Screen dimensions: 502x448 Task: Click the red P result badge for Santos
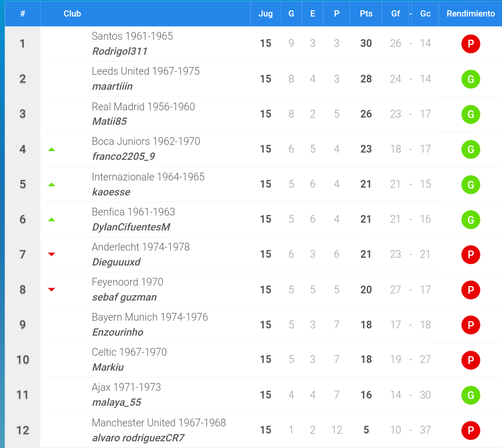coord(471,44)
